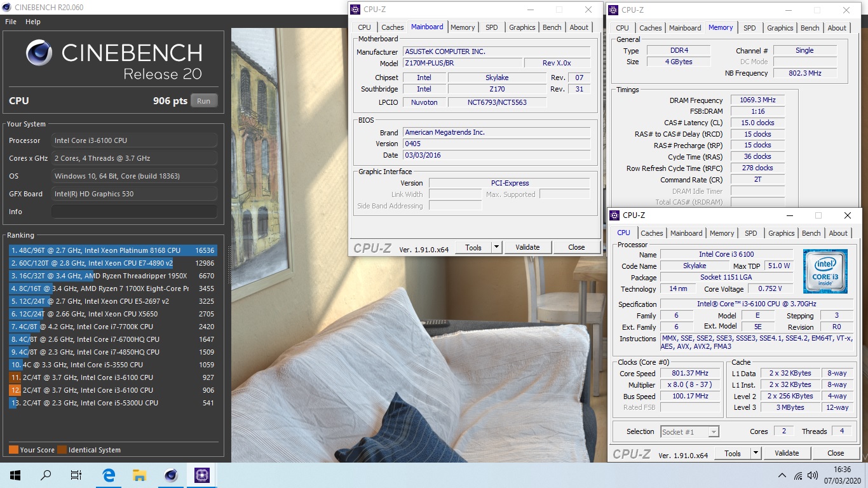This screenshot has width=868, height=488.
Task: Open SPD tab in mainboard CPU-Z window
Action: tap(491, 27)
